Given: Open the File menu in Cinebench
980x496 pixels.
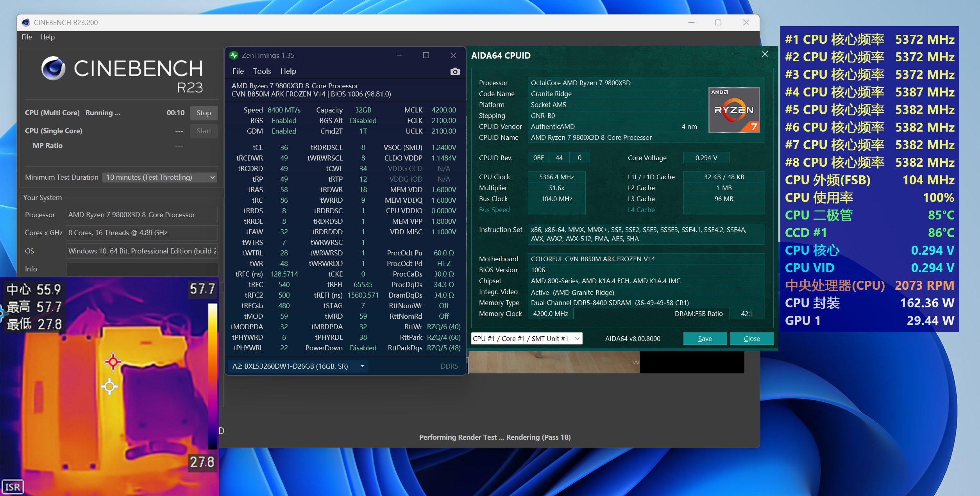Looking at the screenshot, I should point(27,37).
